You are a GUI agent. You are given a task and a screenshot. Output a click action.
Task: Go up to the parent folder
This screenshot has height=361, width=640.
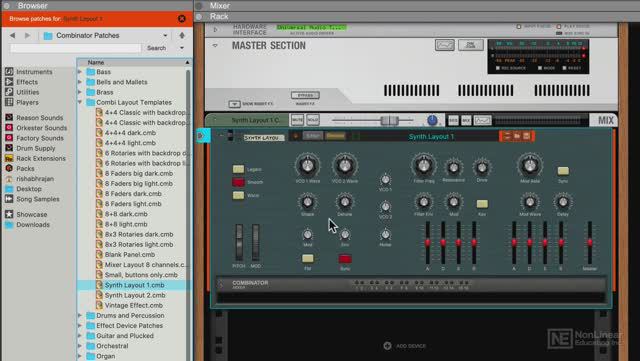(x=182, y=36)
